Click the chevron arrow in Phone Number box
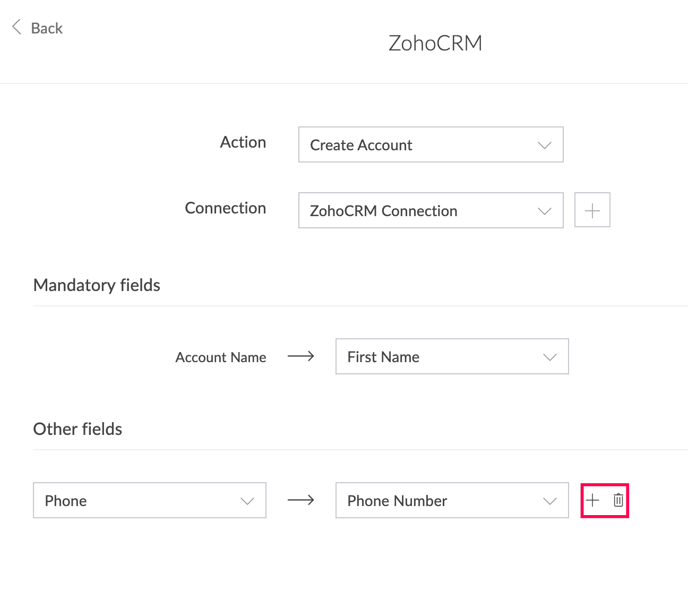 (x=550, y=501)
